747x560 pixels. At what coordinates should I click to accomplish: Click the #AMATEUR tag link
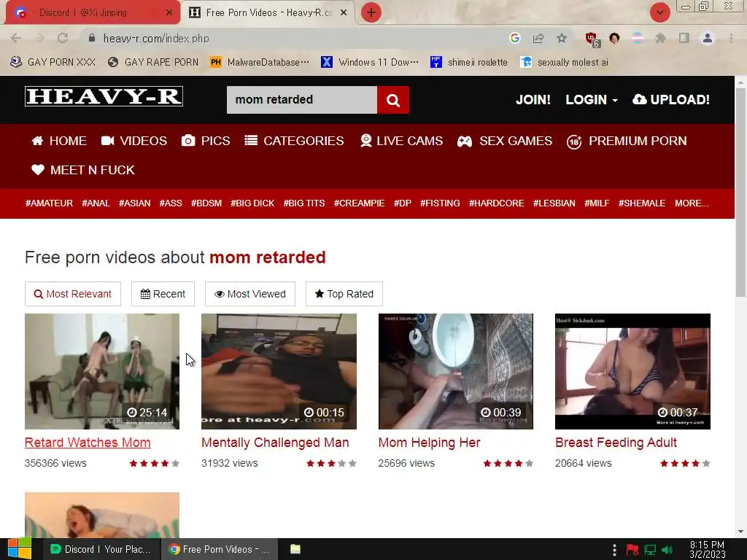[49, 203]
